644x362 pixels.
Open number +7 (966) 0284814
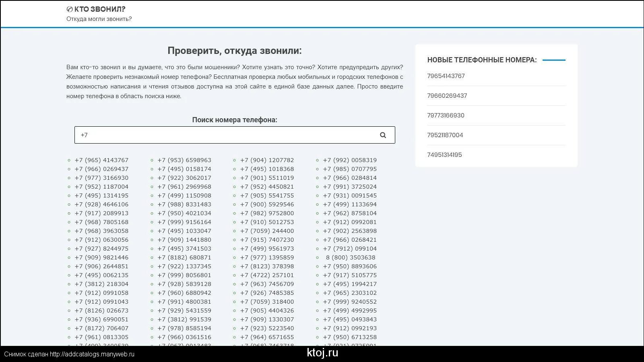click(350, 178)
